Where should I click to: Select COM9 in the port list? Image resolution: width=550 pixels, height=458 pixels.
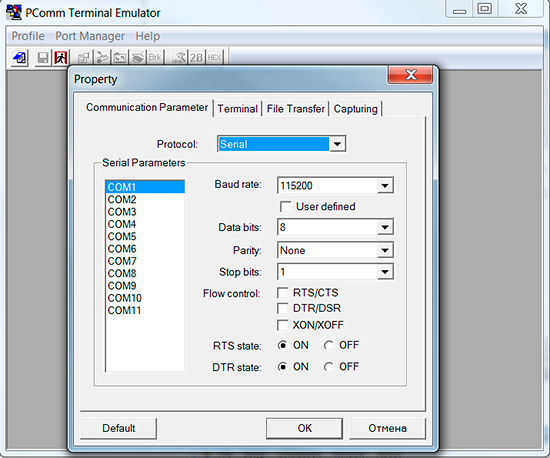(x=145, y=285)
